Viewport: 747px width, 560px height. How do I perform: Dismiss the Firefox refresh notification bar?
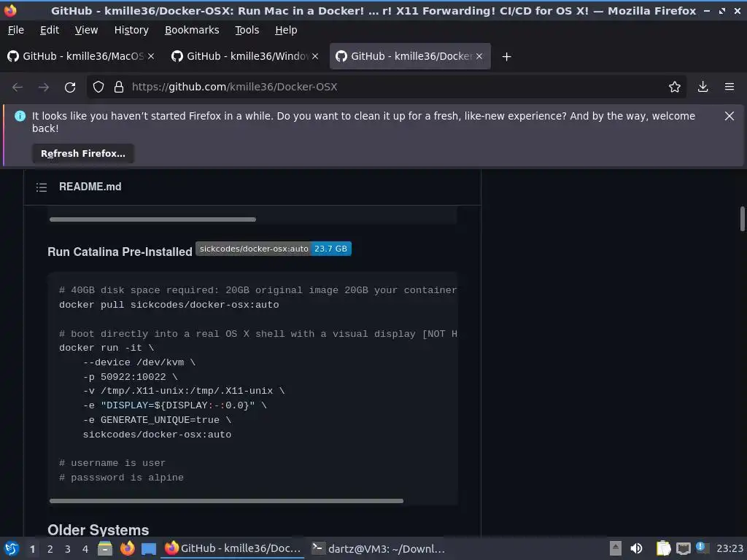[x=729, y=116]
